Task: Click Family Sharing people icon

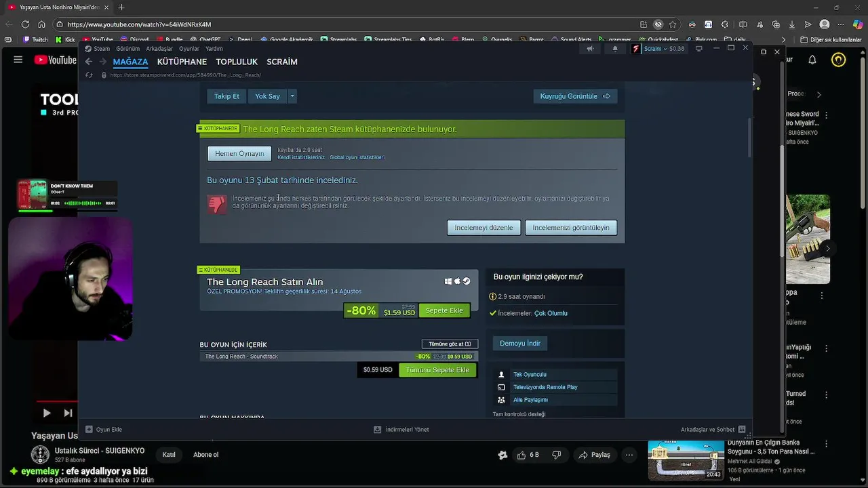Action: [502, 400]
